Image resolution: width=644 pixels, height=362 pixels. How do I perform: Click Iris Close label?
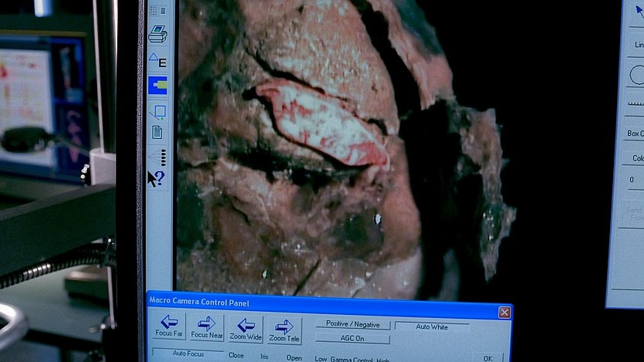click(236, 356)
